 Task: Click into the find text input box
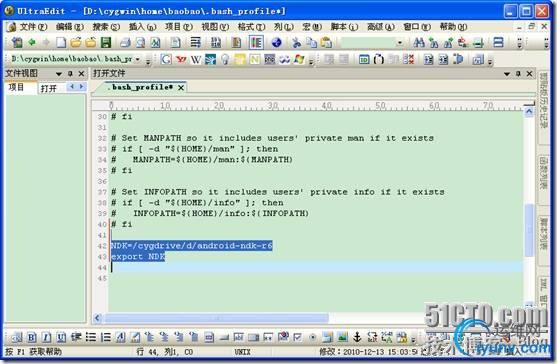click(368, 43)
